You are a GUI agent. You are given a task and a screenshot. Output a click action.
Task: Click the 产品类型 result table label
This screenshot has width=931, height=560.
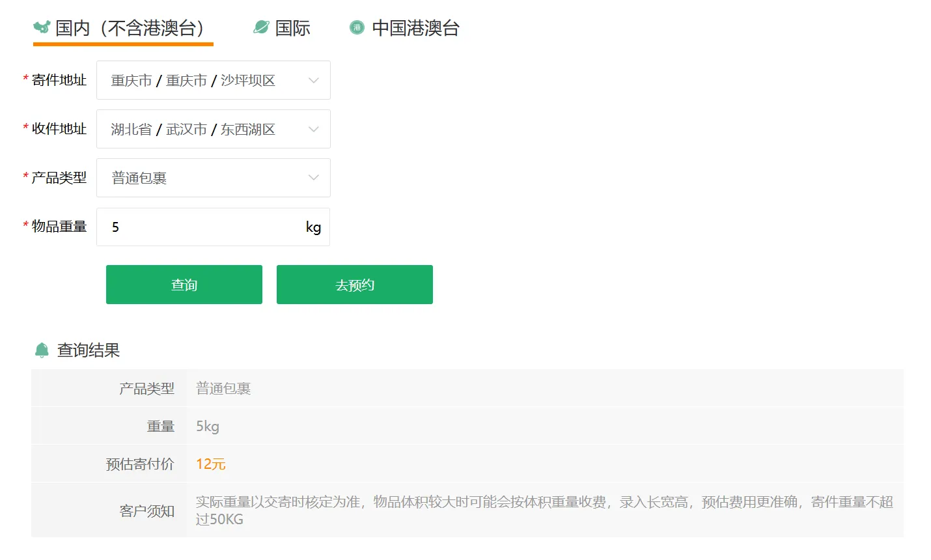pyautogui.click(x=147, y=388)
